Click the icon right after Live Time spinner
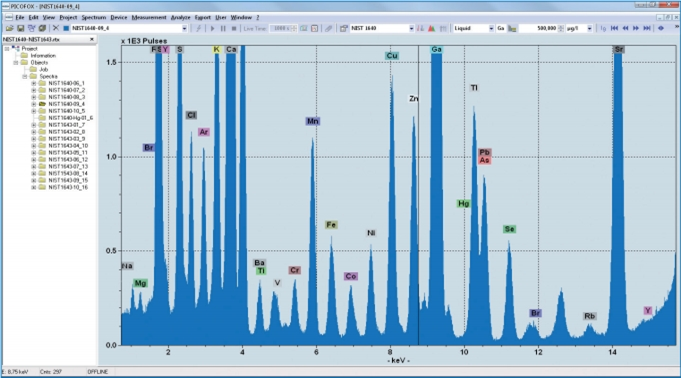The image size is (681, 378). (304, 28)
